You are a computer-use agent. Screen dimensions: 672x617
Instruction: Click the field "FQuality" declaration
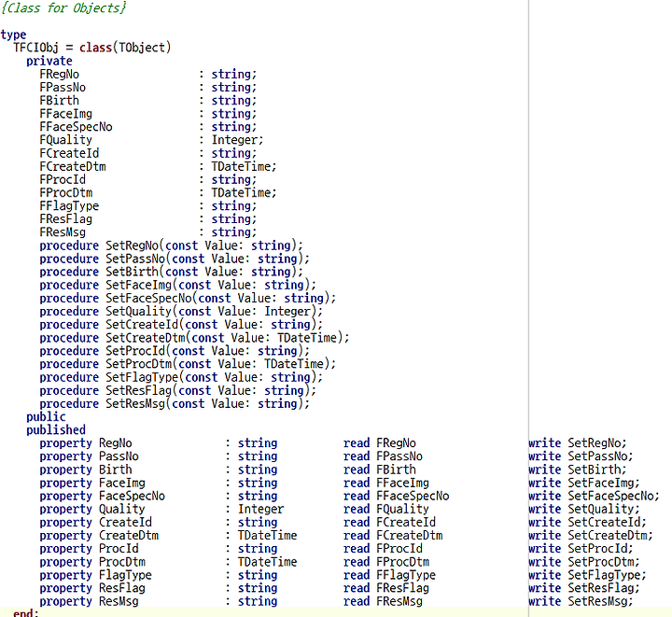66,140
